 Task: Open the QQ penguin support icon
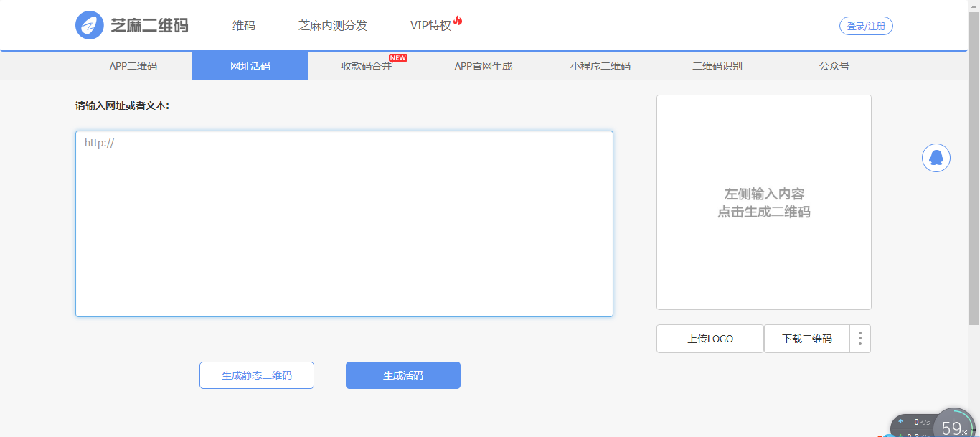pyautogui.click(x=936, y=158)
